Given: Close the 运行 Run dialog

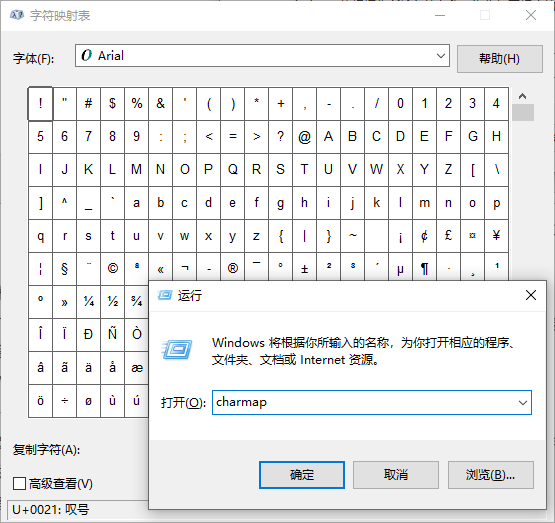Looking at the screenshot, I should pyautogui.click(x=531, y=295).
